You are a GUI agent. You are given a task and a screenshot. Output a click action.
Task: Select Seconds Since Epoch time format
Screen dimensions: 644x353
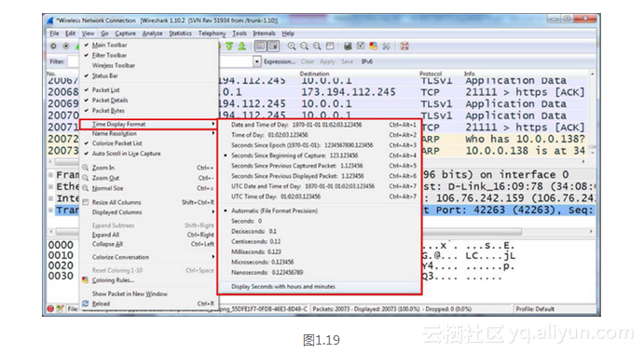coord(320,145)
